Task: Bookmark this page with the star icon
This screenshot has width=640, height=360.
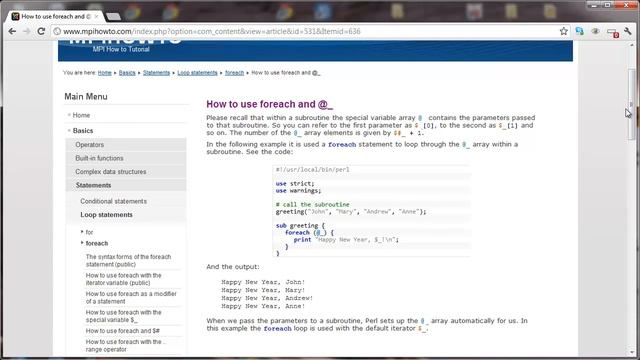Action: point(564,31)
